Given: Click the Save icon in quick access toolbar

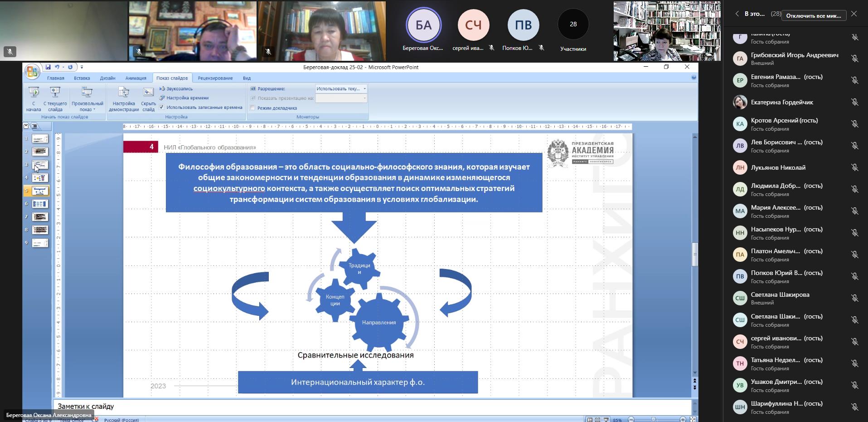Looking at the screenshot, I should tap(48, 67).
